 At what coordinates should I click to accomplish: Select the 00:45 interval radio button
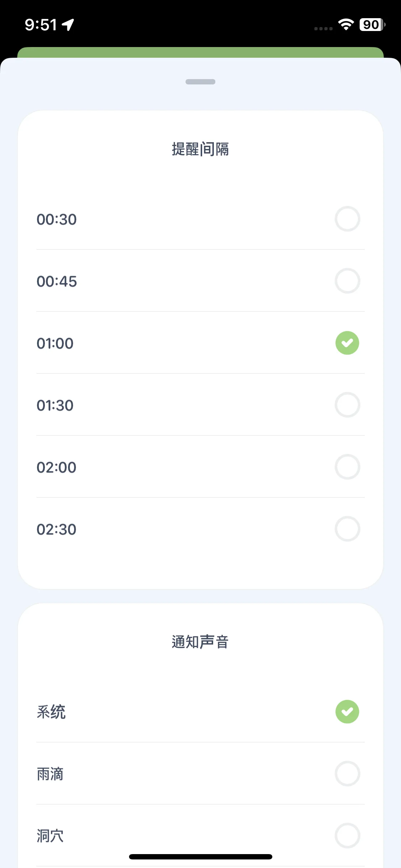[x=347, y=281]
